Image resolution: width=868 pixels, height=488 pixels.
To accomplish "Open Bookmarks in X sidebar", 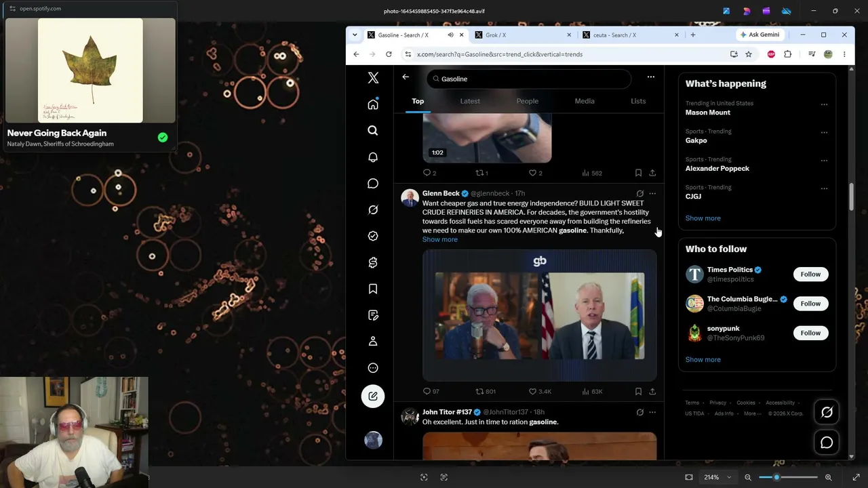I will pos(373,289).
